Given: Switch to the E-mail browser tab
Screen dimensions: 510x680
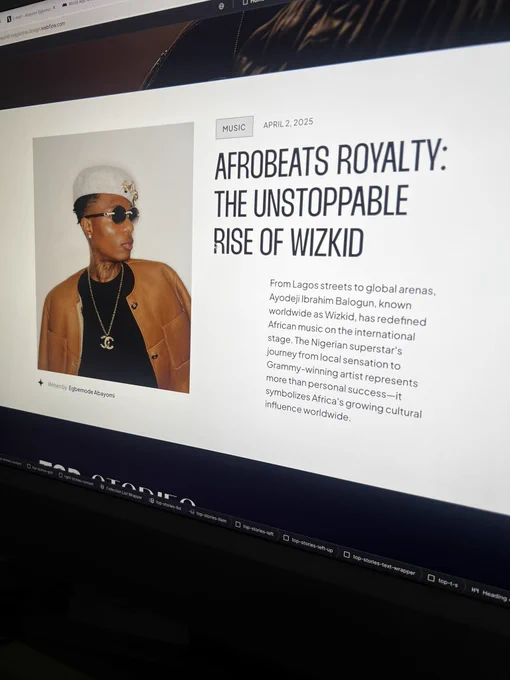Looking at the screenshot, I should click(x=27, y=14).
